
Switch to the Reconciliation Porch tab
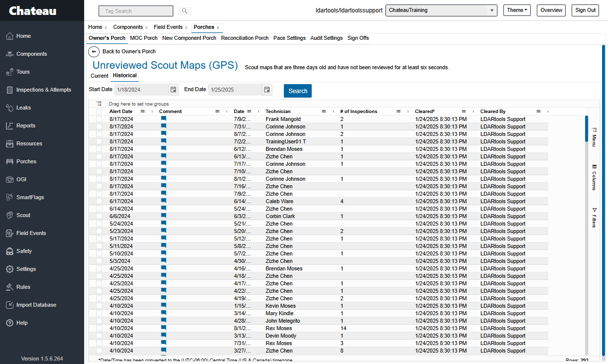pyautogui.click(x=244, y=38)
